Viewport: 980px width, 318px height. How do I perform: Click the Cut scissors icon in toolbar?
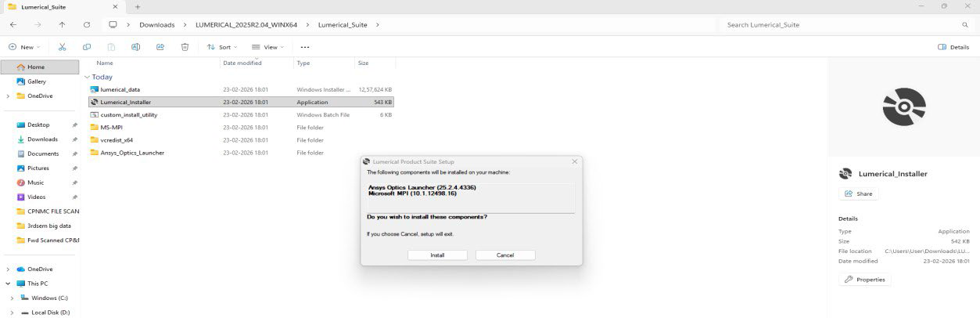[x=62, y=47]
